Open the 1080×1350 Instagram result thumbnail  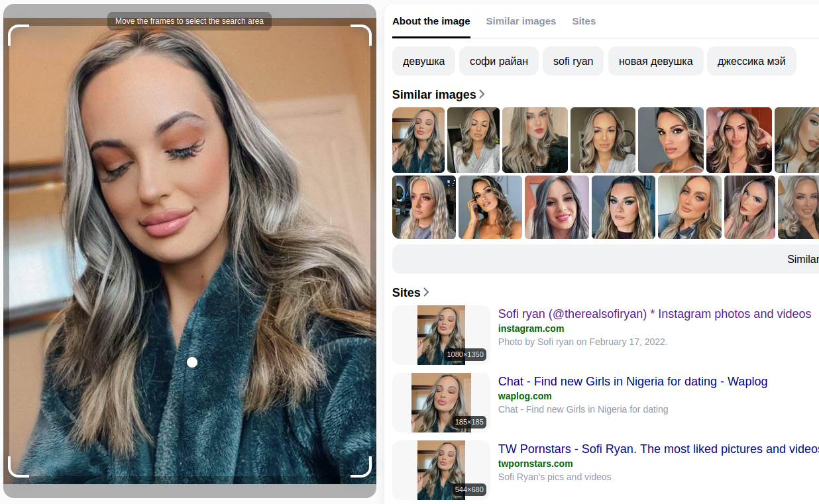click(x=441, y=335)
